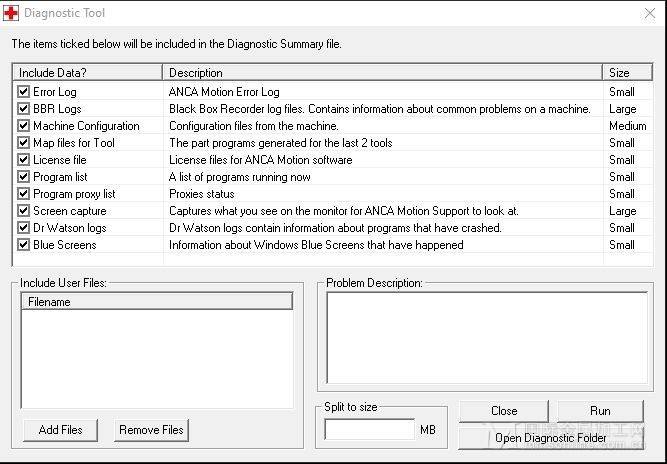Image resolution: width=667 pixels, height=464 pixels.
Task: Click 'Information about Windows Blue Screens' text
Action: 316,245
